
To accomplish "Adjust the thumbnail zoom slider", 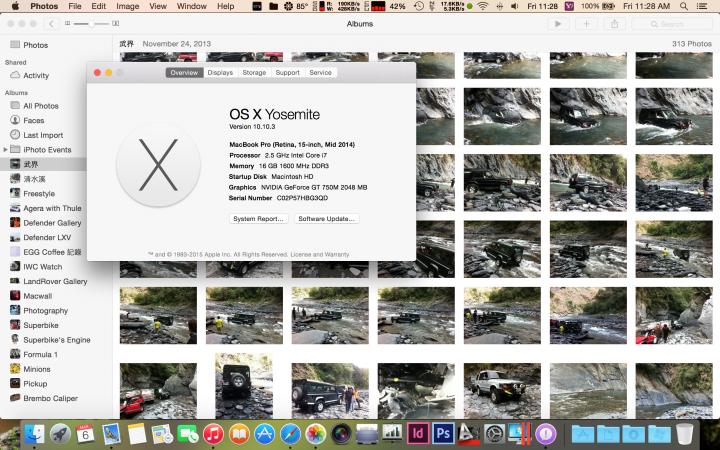I will 91,23.
